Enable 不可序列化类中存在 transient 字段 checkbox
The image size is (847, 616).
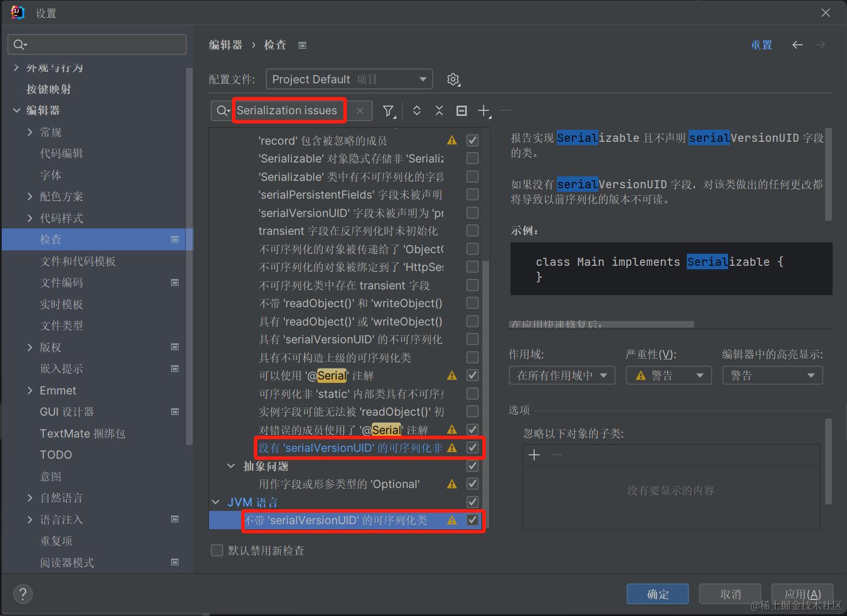click(473, 285)
